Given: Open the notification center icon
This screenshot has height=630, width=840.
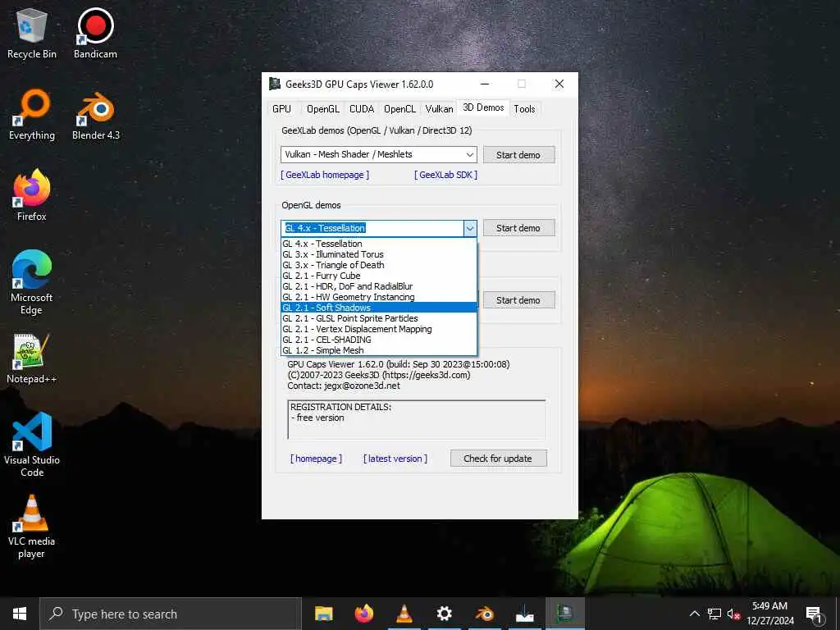Looking at the screenshot, I should [x=814, y=614].
